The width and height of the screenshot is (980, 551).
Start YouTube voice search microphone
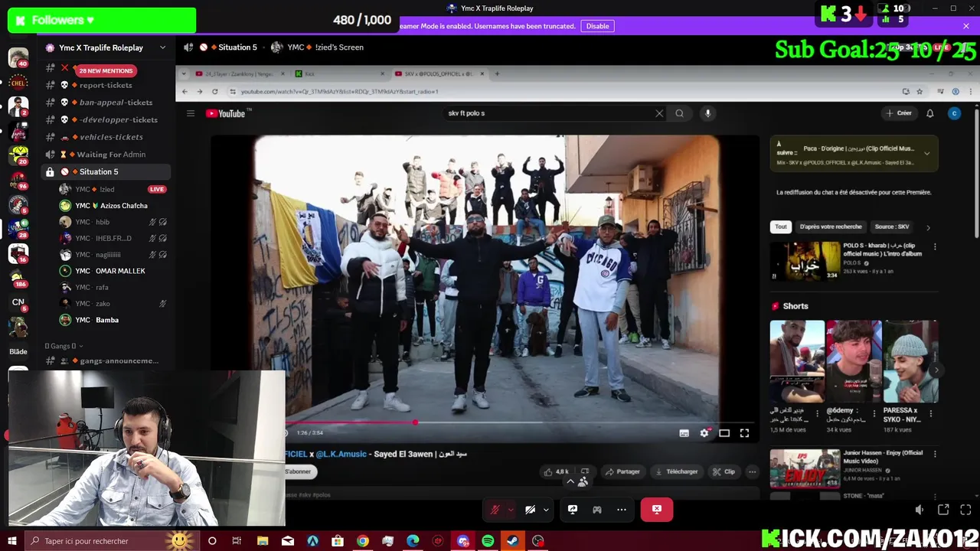707,113
